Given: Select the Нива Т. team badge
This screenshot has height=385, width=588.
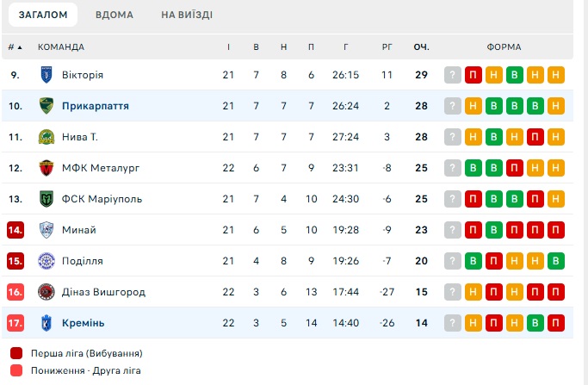Looking at the screenshot, I should tap(46, 137).
